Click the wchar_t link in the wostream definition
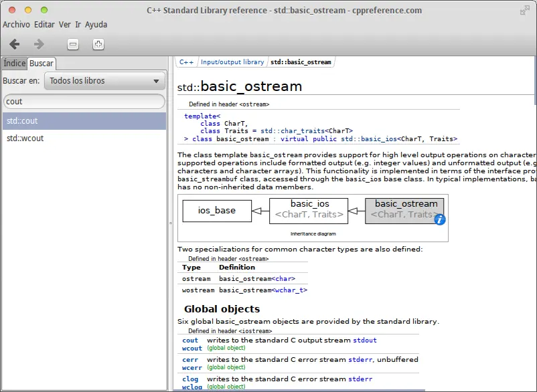 tap(289, 290)
